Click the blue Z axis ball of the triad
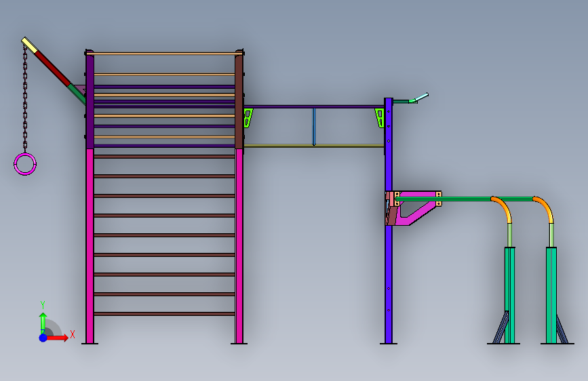This screenshot has width=588, height=381. [x=43, y=338]
